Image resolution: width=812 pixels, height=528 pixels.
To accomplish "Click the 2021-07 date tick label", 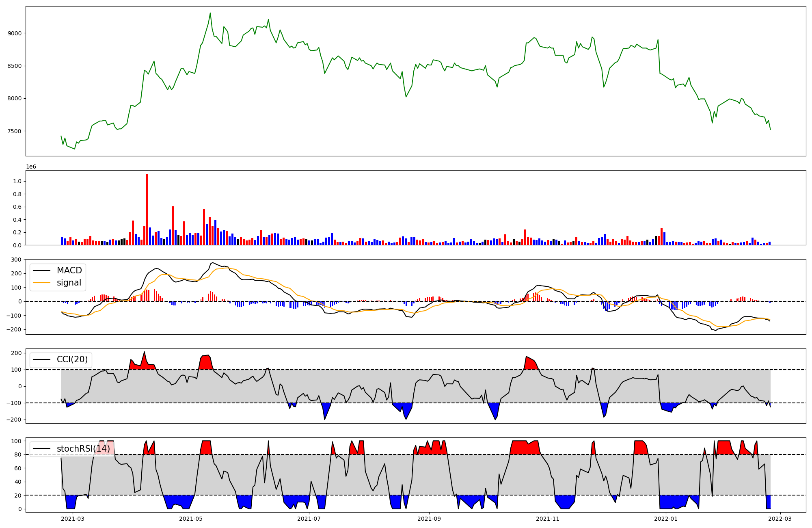I will [x=309, y=518].
